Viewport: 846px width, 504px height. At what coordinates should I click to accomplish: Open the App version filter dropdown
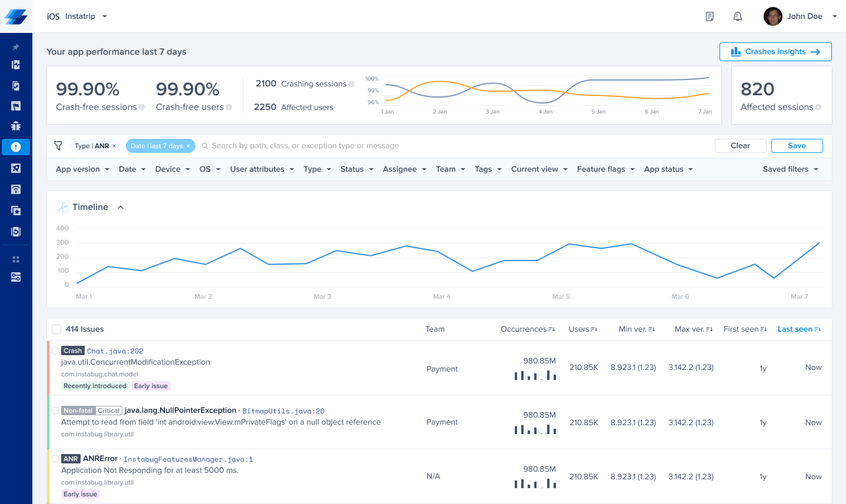point(83,169)
